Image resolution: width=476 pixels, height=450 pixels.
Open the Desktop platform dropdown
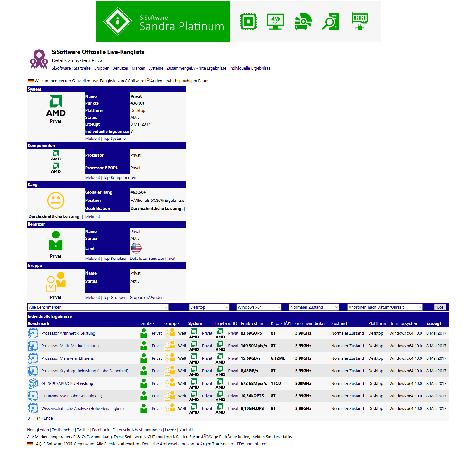pyautogui.click(x=209, y=307)
